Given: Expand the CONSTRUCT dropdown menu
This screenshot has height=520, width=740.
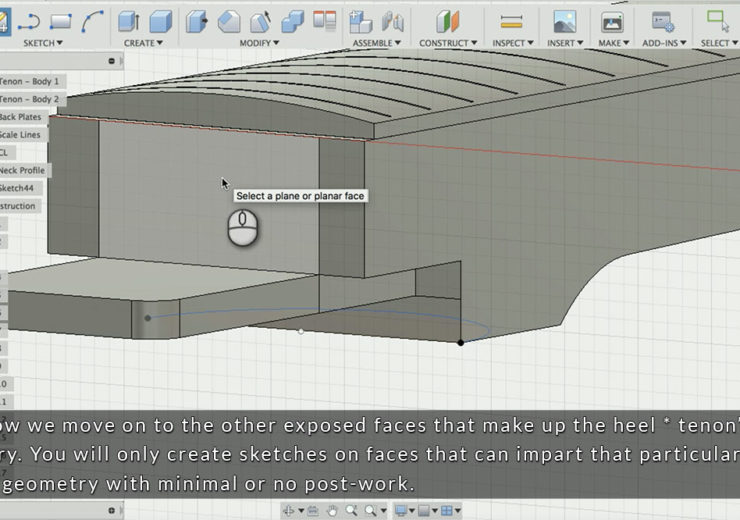Looking at the screenshot, I should point(447,43).
